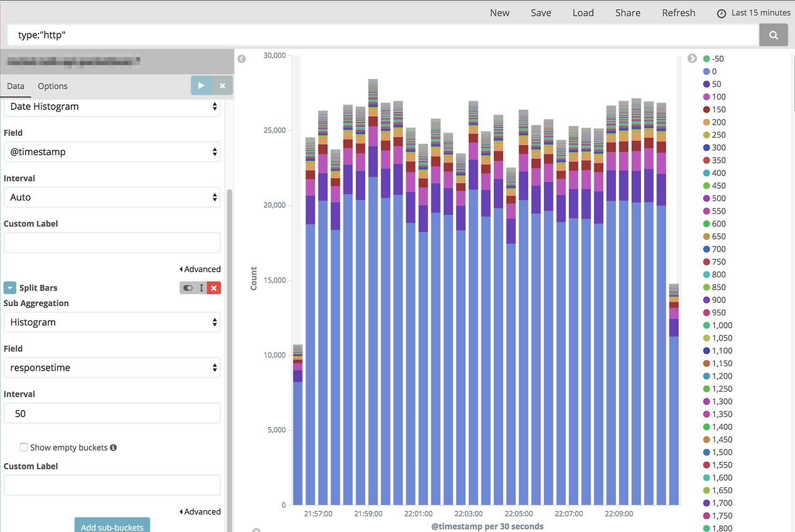Screen dimensions: 795x532
Task: Click the Split Bars reorder arrows icon
Action: (x=201, y=288)
